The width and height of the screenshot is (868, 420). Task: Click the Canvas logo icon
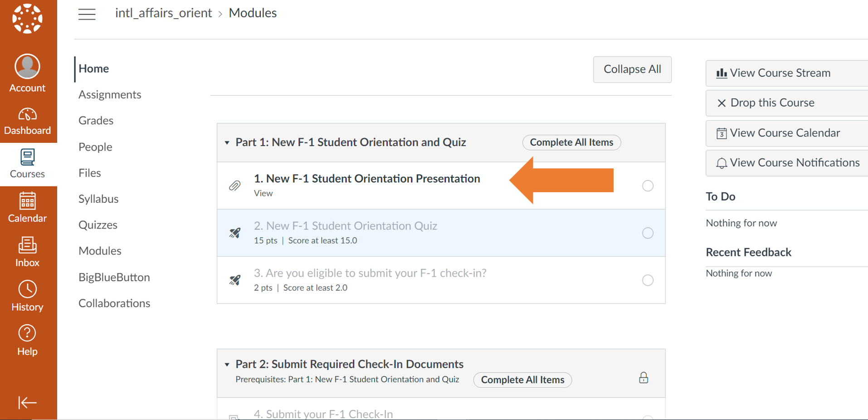point(27,19)
